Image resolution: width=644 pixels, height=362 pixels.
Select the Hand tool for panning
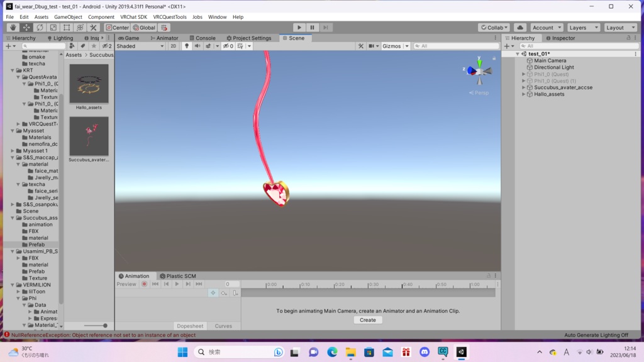(13, 28)
